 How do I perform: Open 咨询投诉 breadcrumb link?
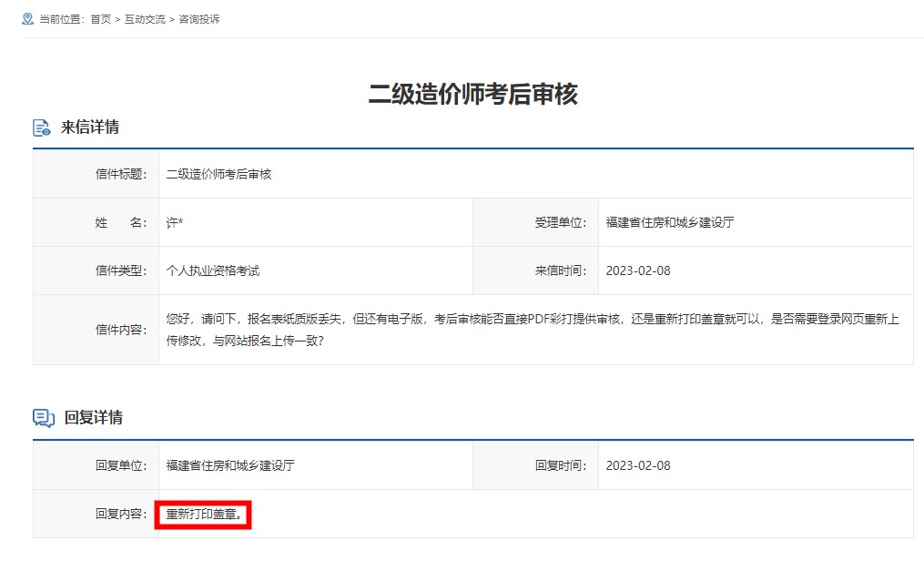pos(198,19)
